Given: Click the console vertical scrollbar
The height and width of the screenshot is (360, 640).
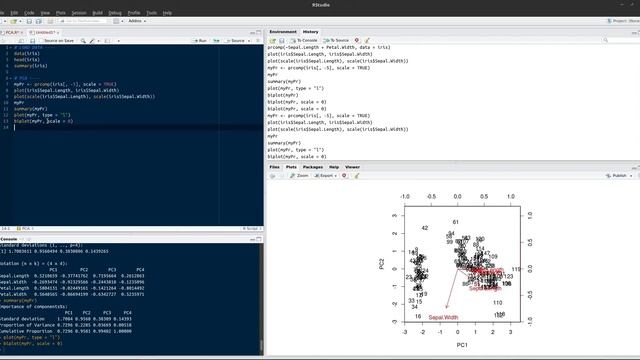Looking at the screenshot, I should tap(261, 299).
